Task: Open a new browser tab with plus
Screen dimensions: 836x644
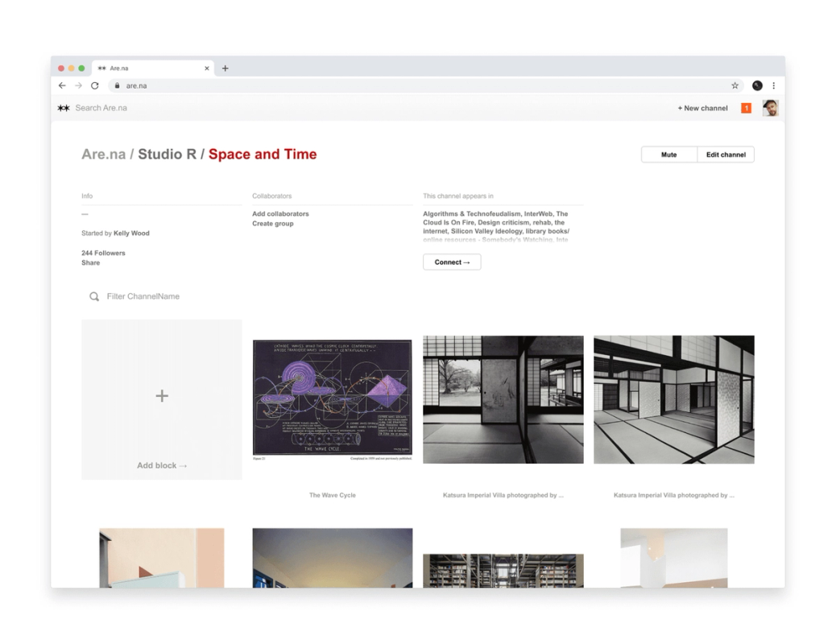Action: click(x=225, y=68)
